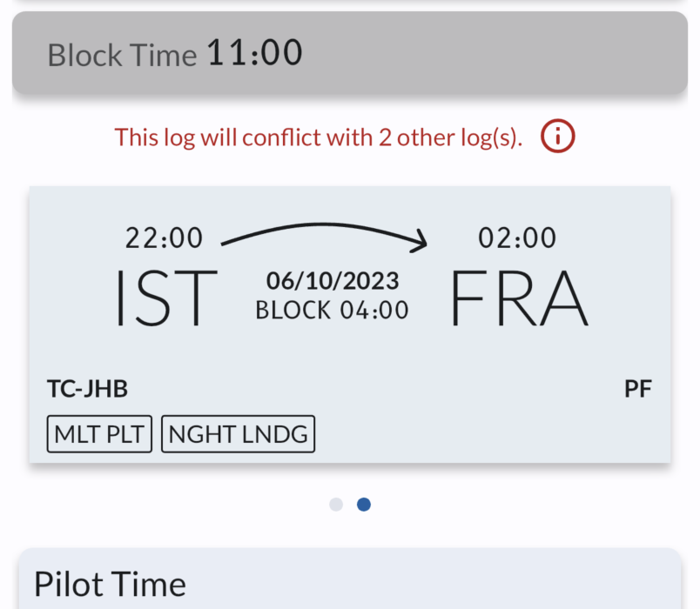Click the TC-JHB aircraft registration
This screenshot has width=700, height=609.
tap(87, 389)
